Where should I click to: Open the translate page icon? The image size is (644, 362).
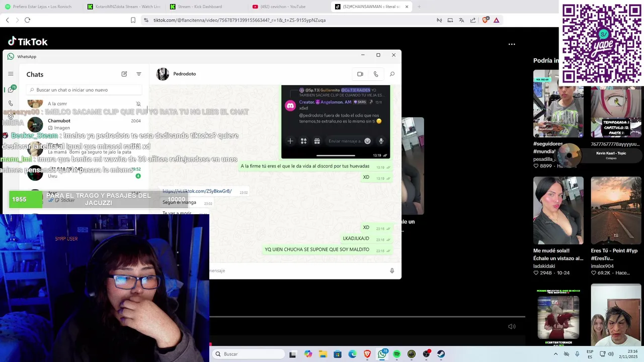pyautogui.click(x=461, y=20)
